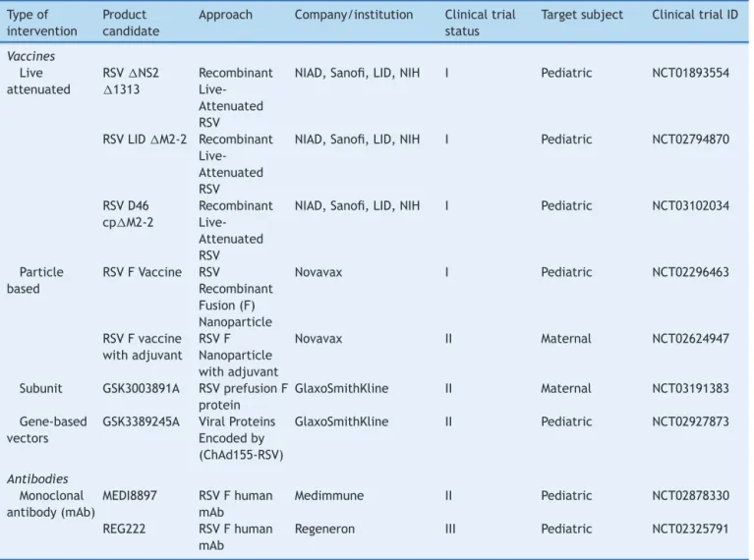
Task: Select product candidate MEDI8897
Action: pyautogui.click(x=130, y=495)
